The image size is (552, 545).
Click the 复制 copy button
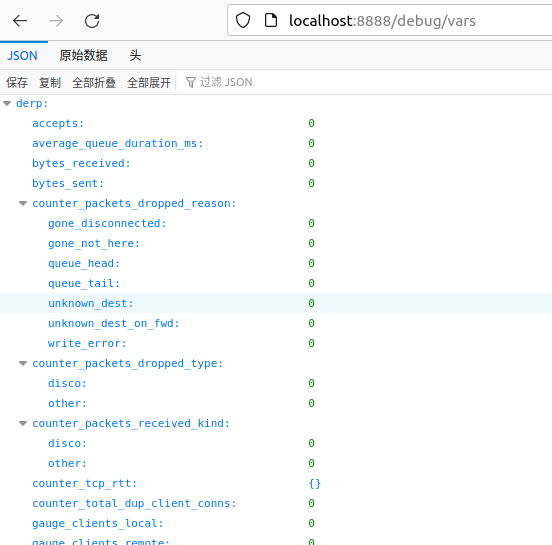coord(50,82)
